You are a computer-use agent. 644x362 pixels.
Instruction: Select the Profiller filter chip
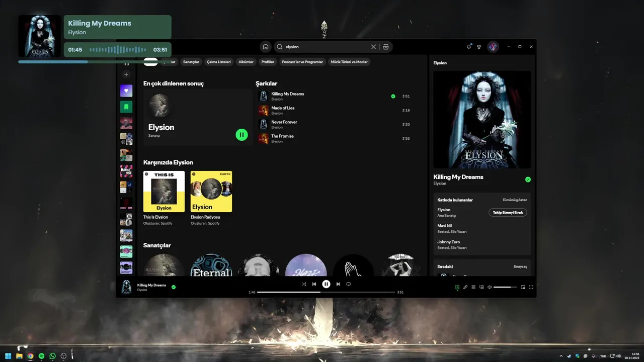click(x=268, y=62)
